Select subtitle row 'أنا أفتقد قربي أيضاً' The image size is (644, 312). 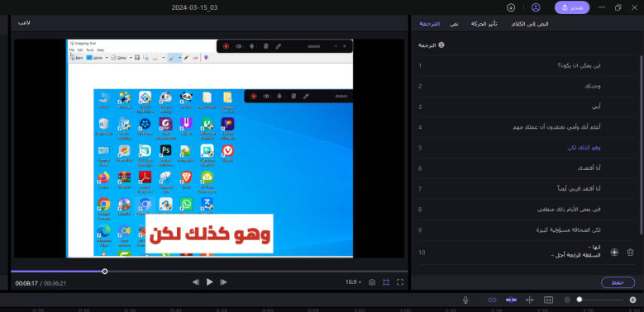coord(527,188)
